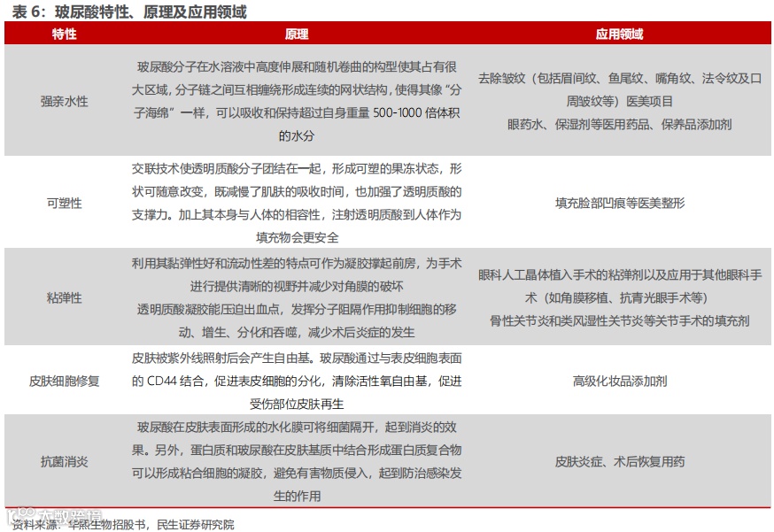Click the text '填充脸部凹痕等医美整形'
The width and height of the screenshot is (774, 532).
click(620, 203)
